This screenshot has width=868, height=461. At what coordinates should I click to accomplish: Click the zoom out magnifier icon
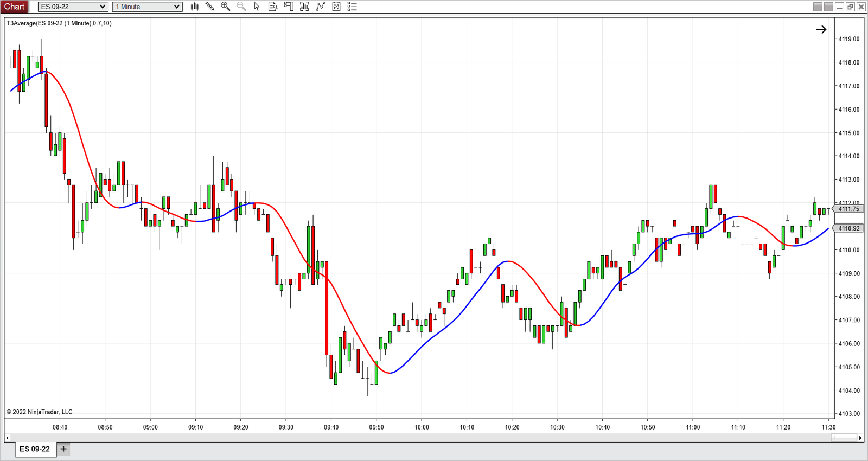click(x=241, y=7)
